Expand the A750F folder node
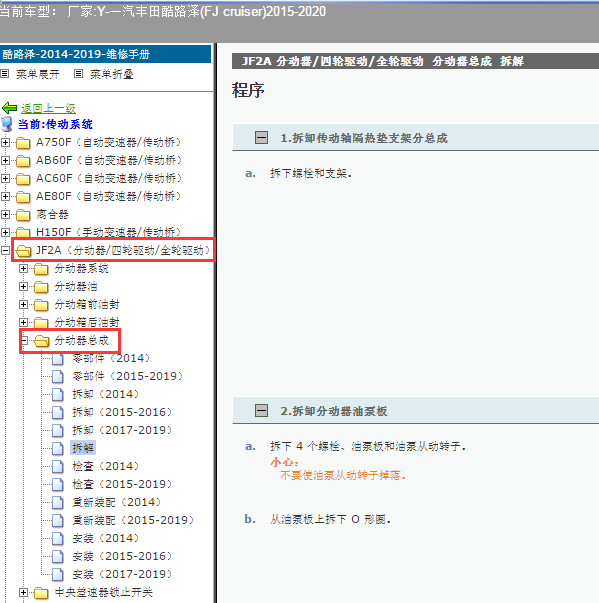Image resolution: width=599 pixels, height=603 pixels. [x=5, y=143]
